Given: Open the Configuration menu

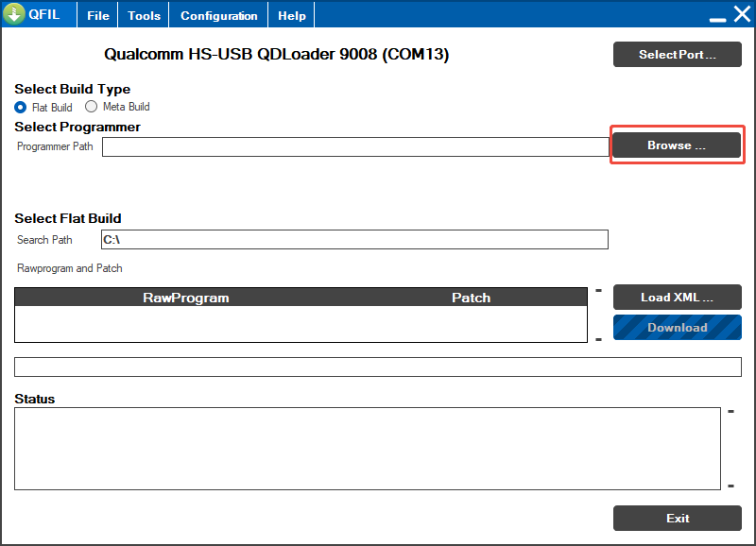Looking at the screenshot, I should coord(218,15).
